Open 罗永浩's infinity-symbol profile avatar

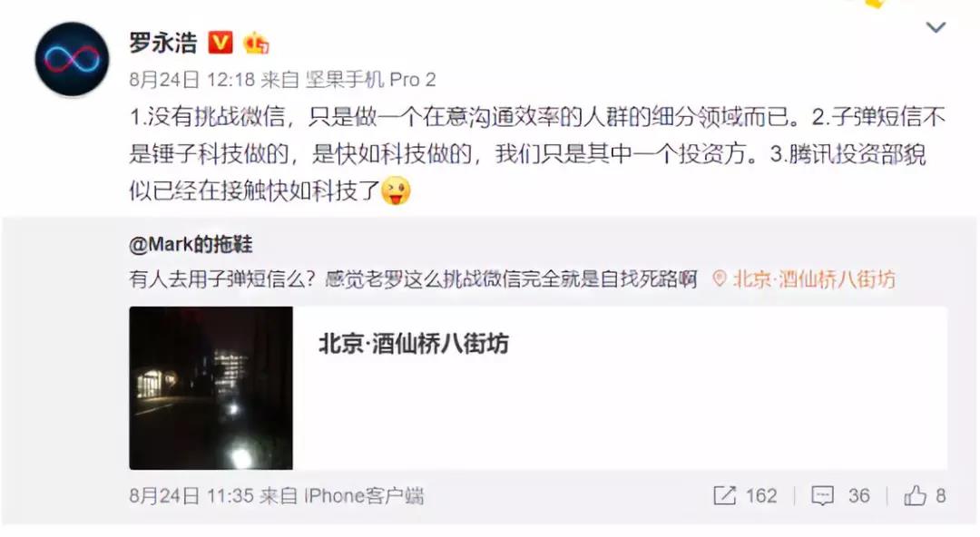coord(72,59)
